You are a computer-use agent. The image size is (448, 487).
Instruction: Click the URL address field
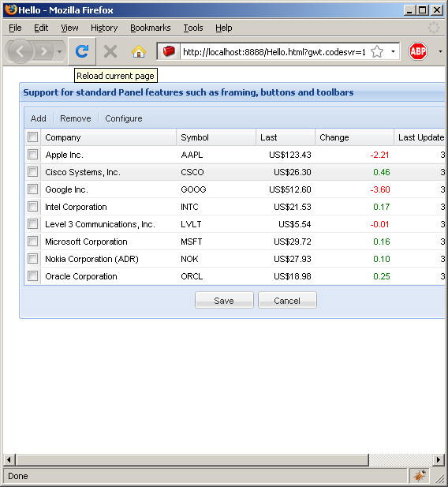pyautogui.click(x=274, y=52)
